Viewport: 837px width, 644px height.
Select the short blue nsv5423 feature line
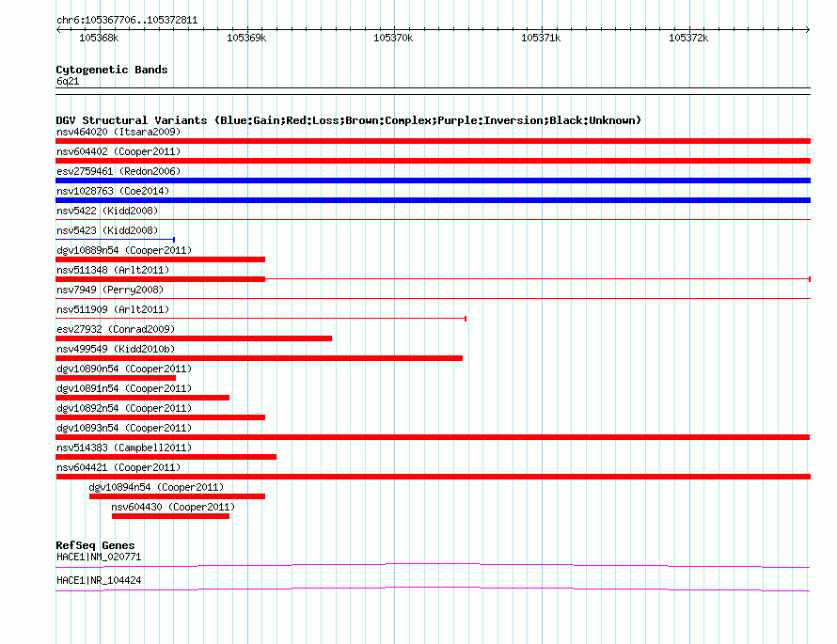(x=116, y=240)
